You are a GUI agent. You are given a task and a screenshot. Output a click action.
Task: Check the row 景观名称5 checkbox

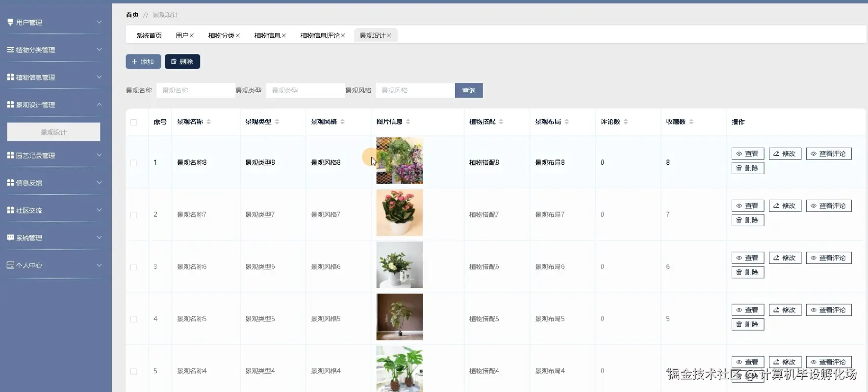tap(134, 319)
